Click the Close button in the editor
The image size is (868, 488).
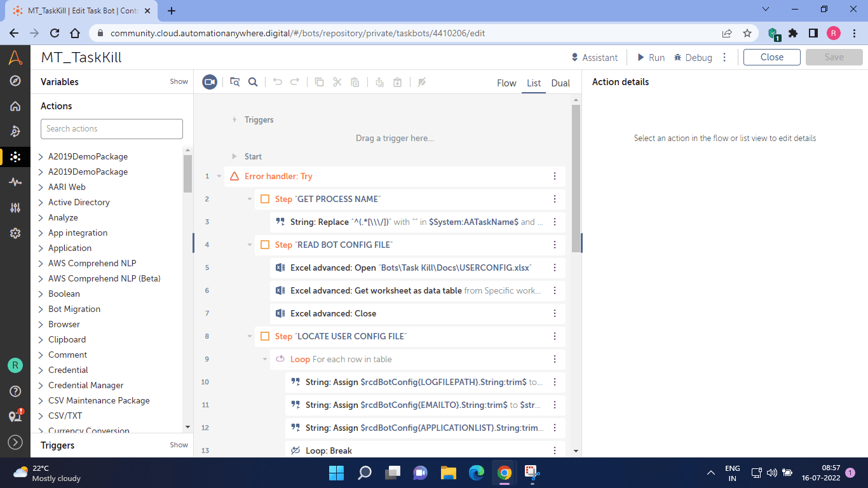click(772, 57)
